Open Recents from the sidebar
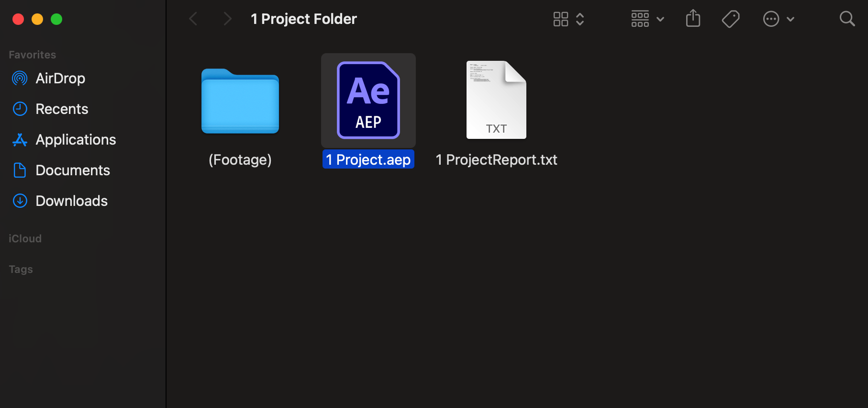The width and height of the screenshot is (868, 408). point(62,109)
